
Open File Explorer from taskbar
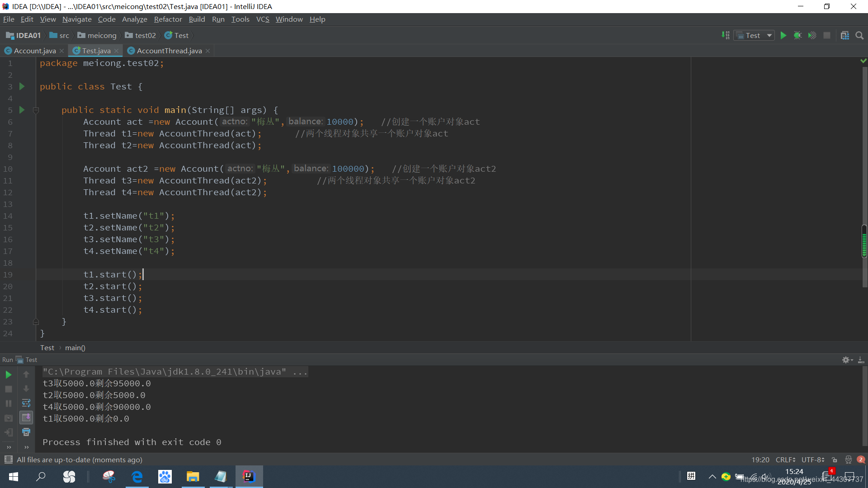coord(193,477)
